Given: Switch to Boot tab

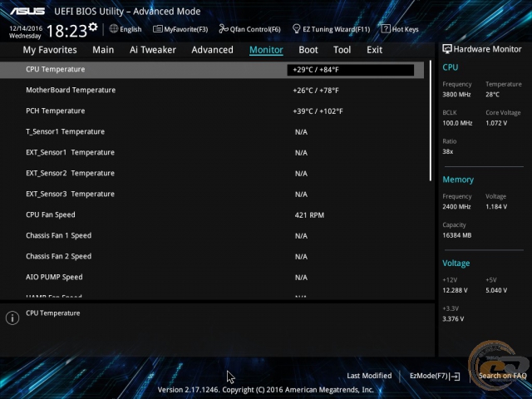Looking at the screenshot, I should tap(308, 50).
